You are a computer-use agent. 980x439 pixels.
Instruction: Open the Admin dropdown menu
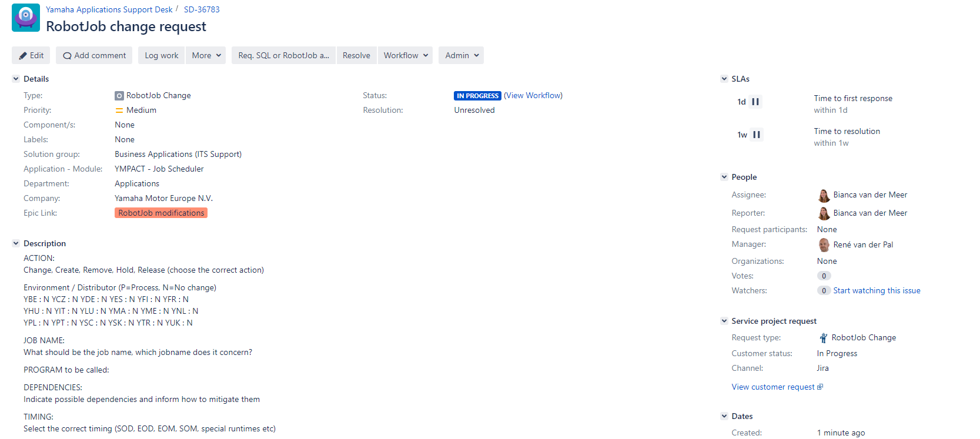tap(461, 55)
